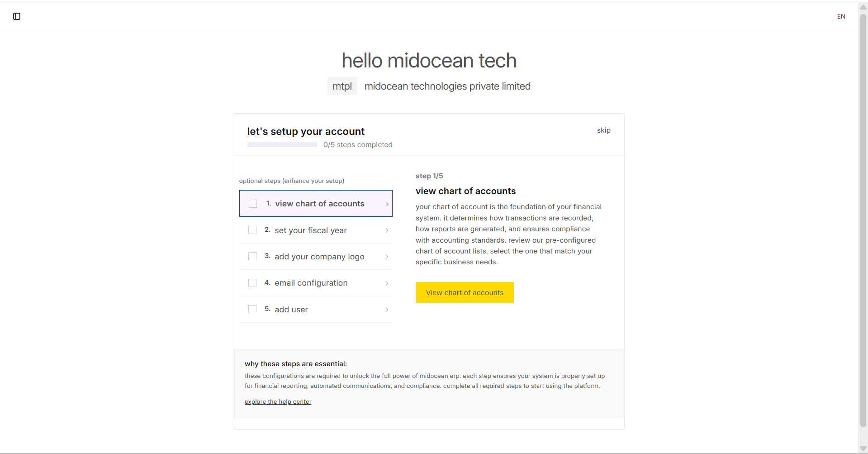This screenshot has width=868, height=454.
Task: Check the "email configuration" checkbox
Action: tap(252, 282)
